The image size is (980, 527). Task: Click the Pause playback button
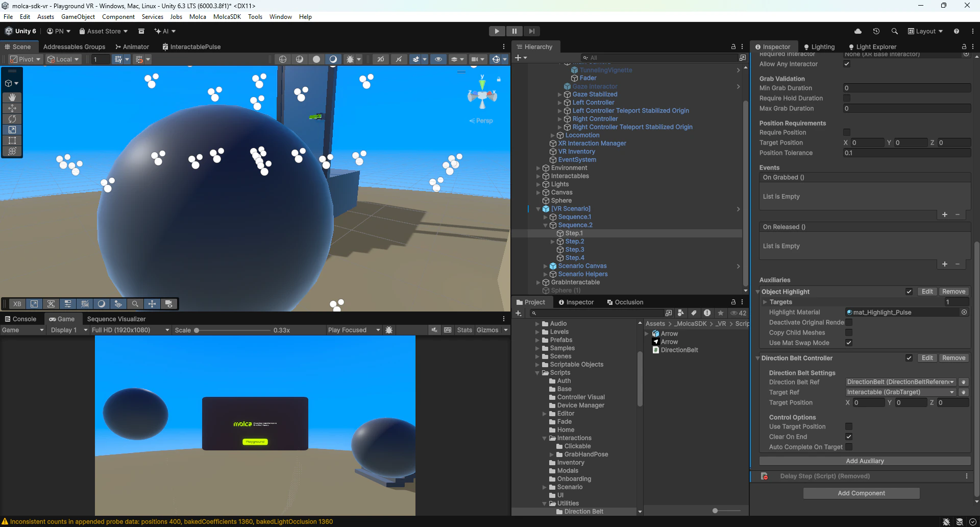[514, 31]
